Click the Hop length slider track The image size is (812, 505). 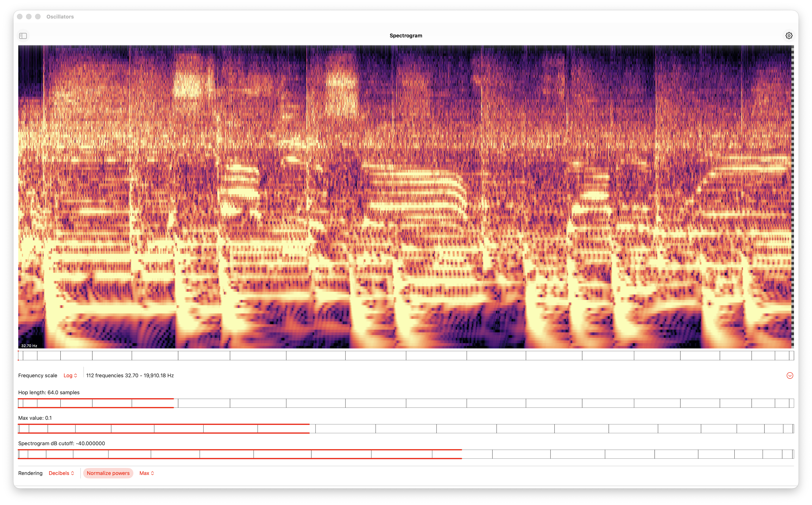406,403
